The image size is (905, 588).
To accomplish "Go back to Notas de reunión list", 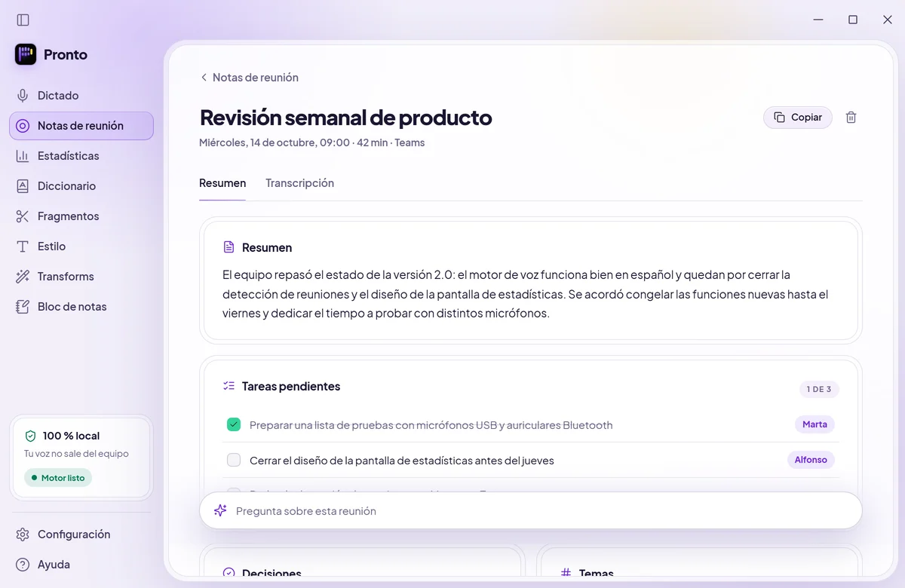I will pyautogui.click(x=249, y=78).
